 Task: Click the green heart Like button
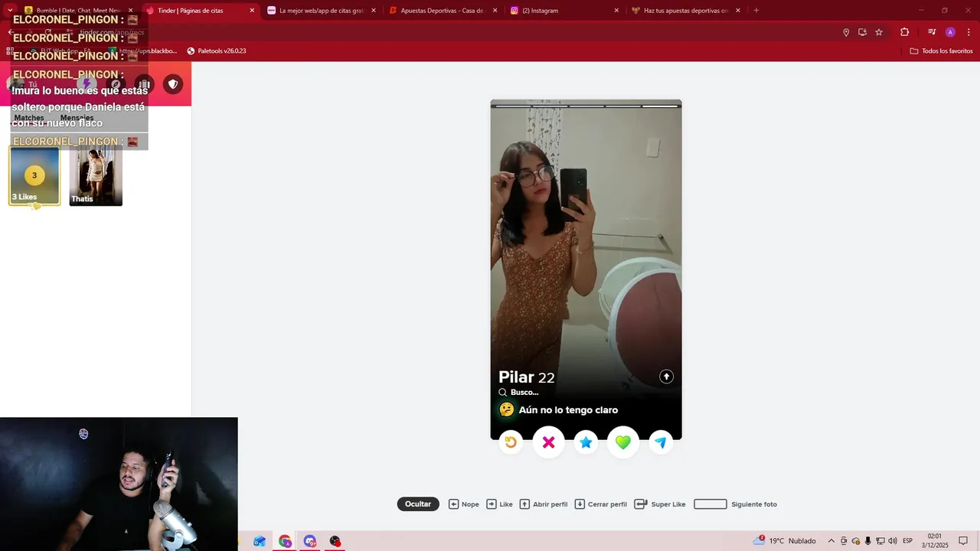623,442
